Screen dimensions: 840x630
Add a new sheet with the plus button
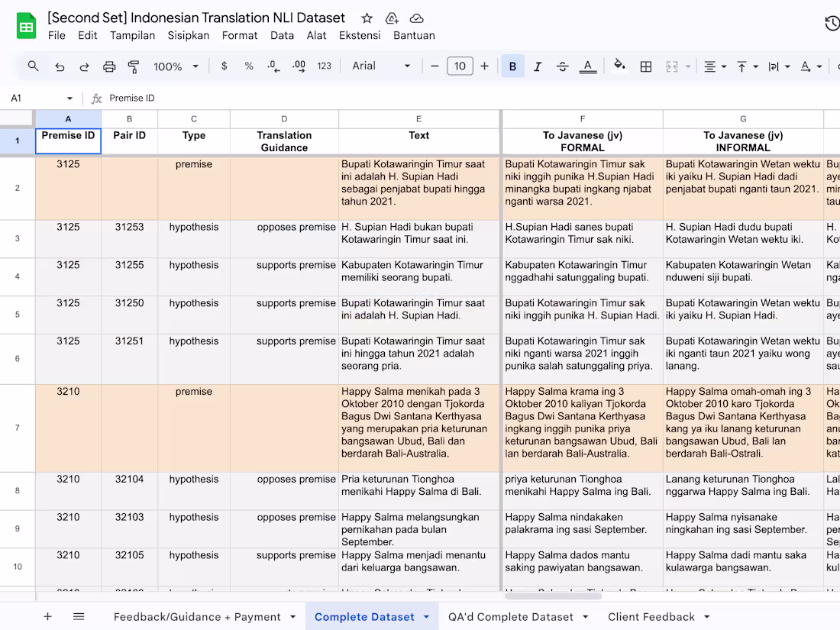(x=47, y=616)
